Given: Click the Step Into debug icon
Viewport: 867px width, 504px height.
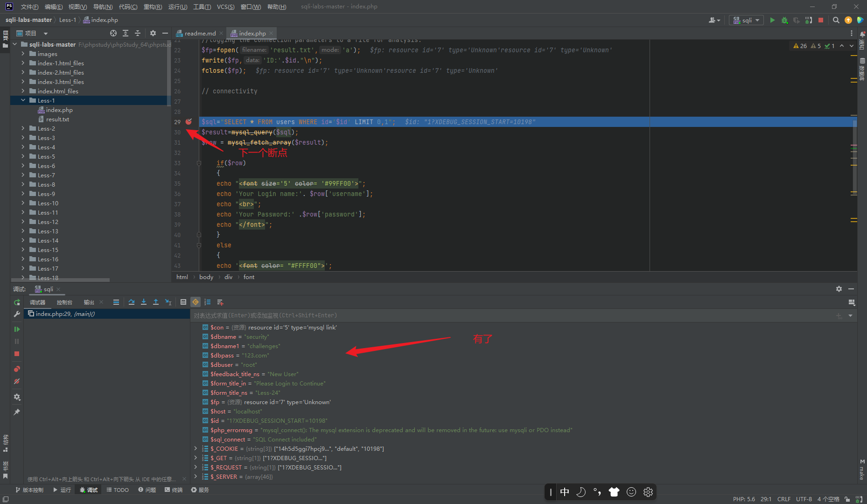Looking at the screenshot, I should 144,302.
